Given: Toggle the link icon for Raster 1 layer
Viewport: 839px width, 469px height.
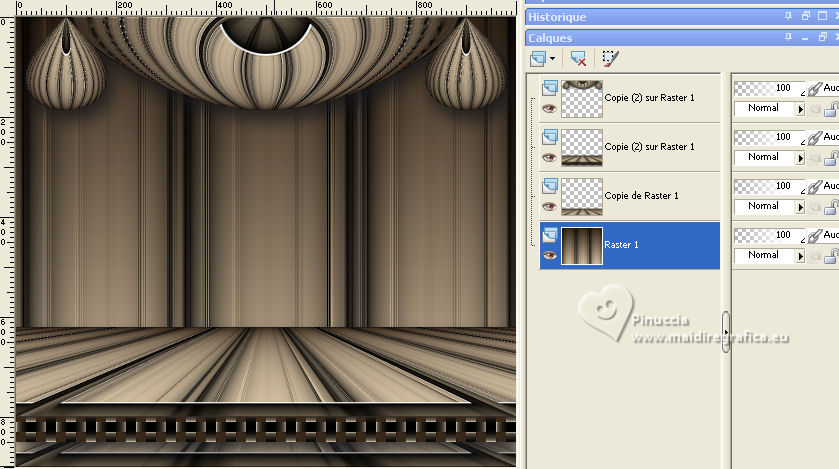Looking at the screenshot, I should tap(814, 235).
